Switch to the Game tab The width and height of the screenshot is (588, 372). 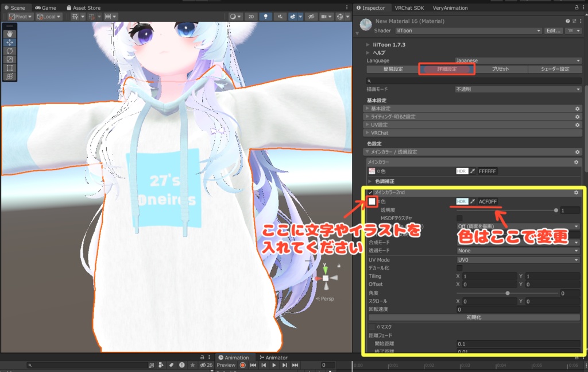(x=45, y=7)
